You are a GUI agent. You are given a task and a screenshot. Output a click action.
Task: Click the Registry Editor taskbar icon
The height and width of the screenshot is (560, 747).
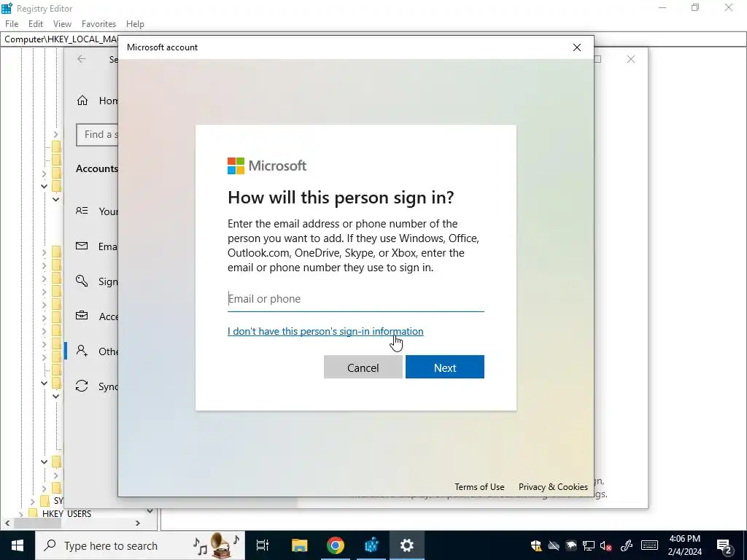point(371,545)
